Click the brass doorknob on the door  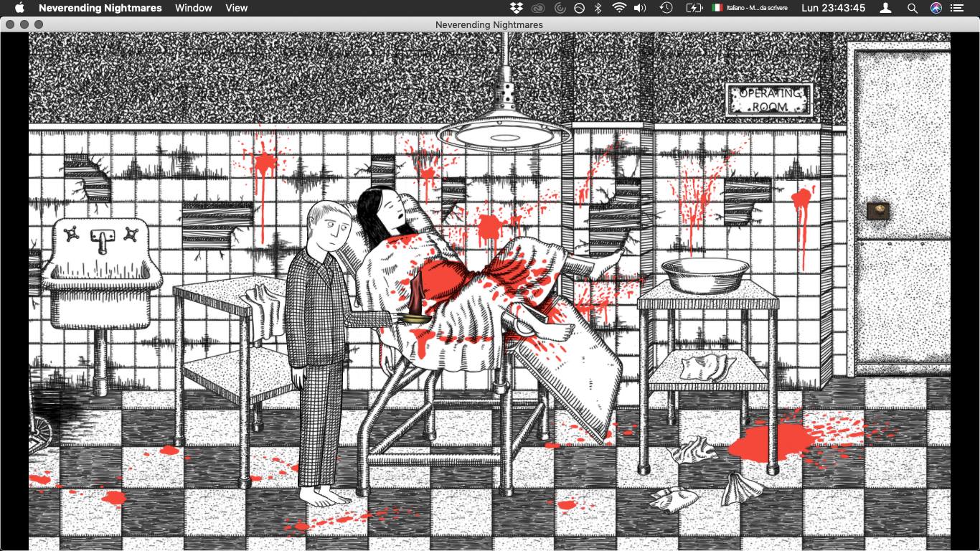[877, 210]
